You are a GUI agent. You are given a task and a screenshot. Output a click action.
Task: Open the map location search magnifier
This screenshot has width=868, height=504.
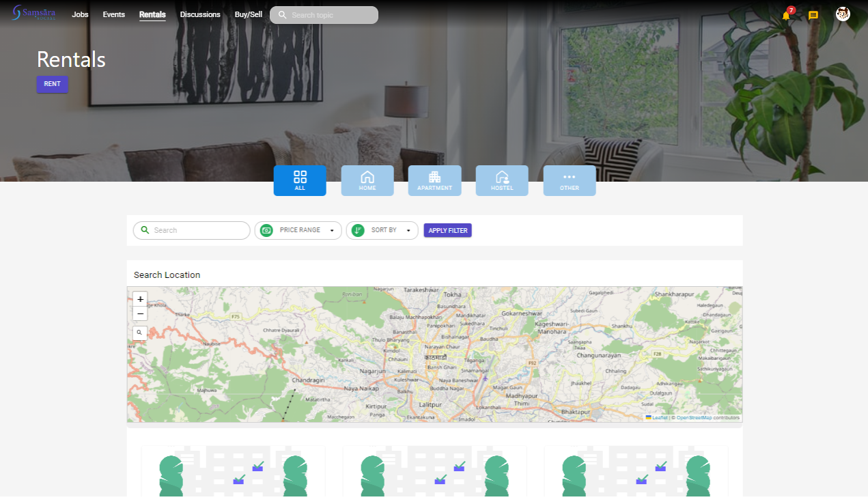coord(139,333)
